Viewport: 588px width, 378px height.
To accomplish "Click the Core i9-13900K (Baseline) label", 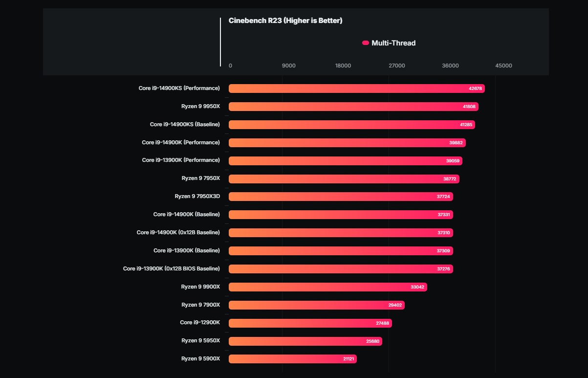I will pyautogui.click(x=187, y=251).
